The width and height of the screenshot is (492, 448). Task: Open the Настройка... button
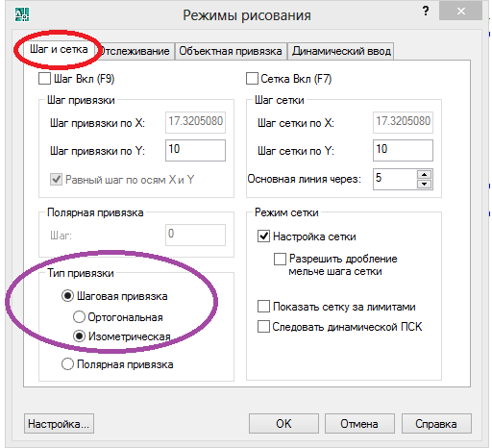(x=59, y=424)
